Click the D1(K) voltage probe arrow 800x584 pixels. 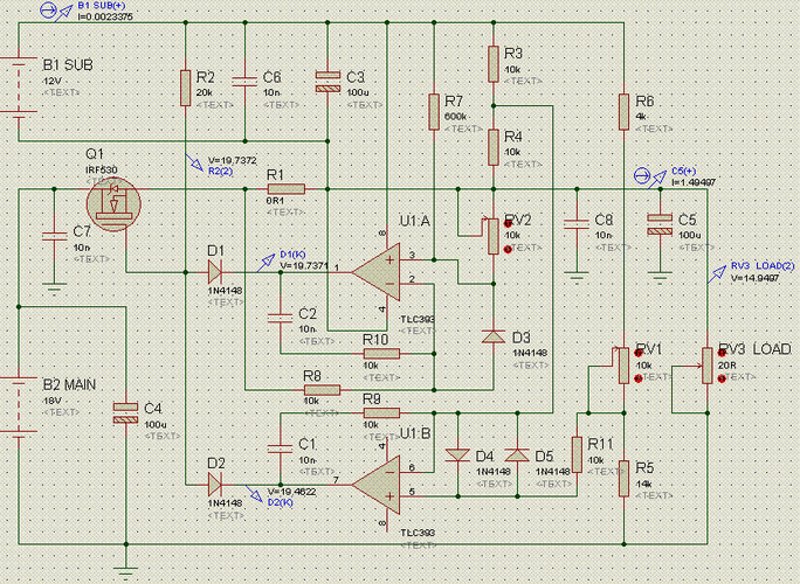[x=266, y=262]
